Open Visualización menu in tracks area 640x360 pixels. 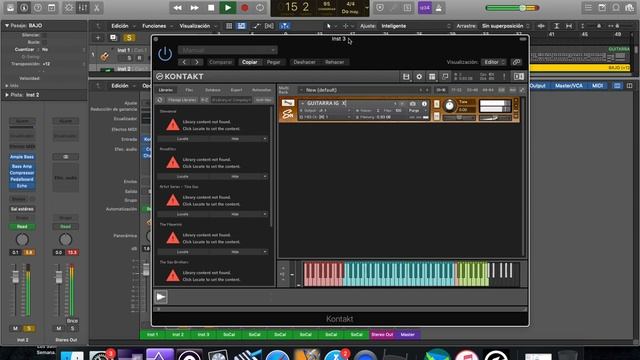[x=198, y=26]
